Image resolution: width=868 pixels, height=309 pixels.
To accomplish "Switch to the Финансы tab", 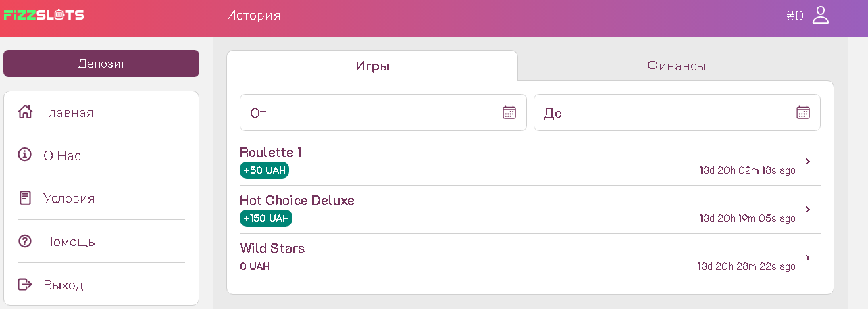I will pos(676,66).
